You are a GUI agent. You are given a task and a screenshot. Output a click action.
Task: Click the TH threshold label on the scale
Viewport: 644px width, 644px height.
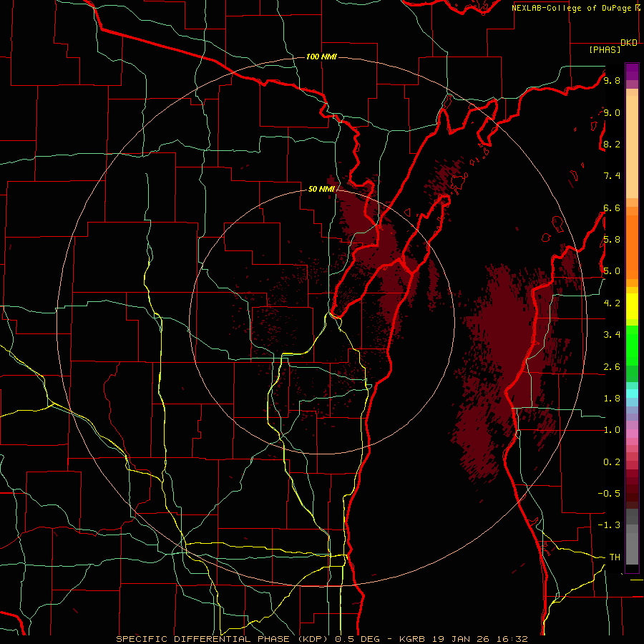[x=615, y=557]
